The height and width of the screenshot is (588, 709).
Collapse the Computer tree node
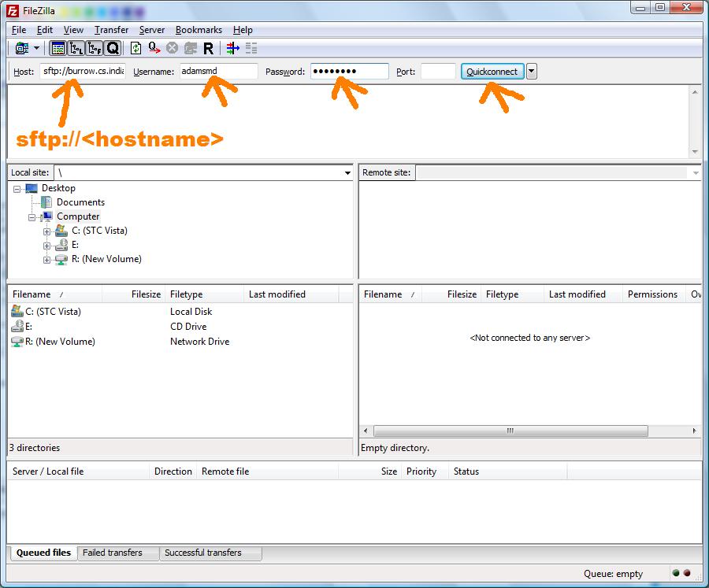(x=32, y=217)
